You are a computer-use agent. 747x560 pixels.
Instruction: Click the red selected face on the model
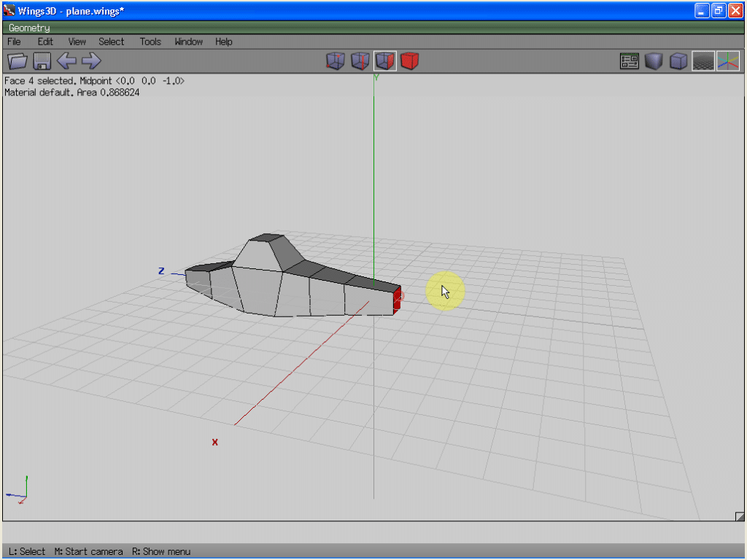(x=397, y=300)
